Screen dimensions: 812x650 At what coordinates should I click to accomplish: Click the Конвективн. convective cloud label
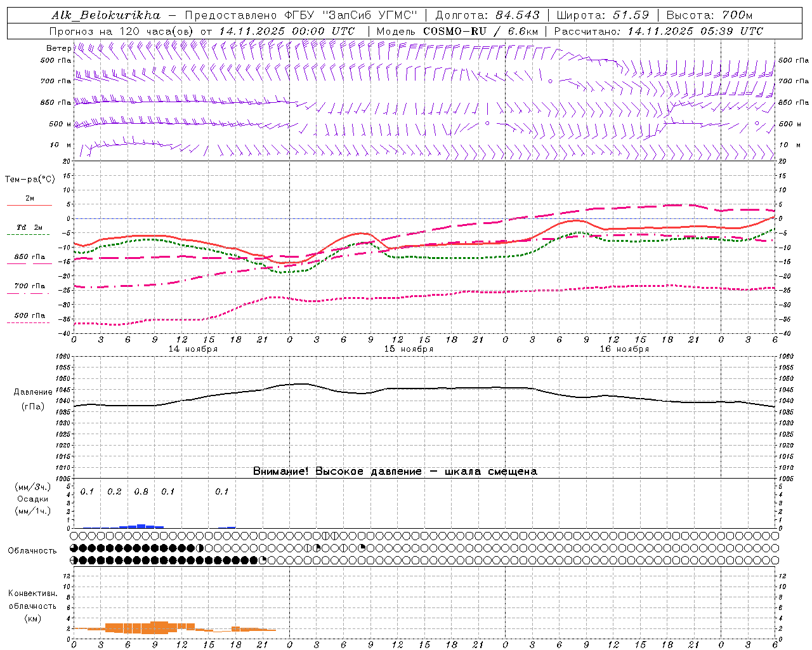[32, 594]
